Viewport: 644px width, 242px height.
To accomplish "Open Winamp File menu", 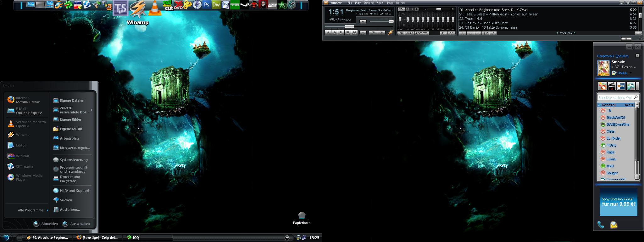I will (350, 3).
